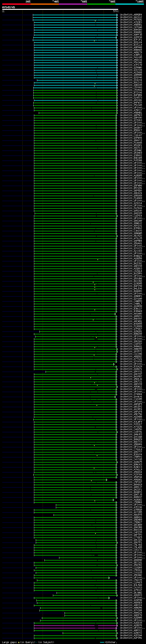Select the query name AV545745

pyautogui.click(x=8, y=7)
